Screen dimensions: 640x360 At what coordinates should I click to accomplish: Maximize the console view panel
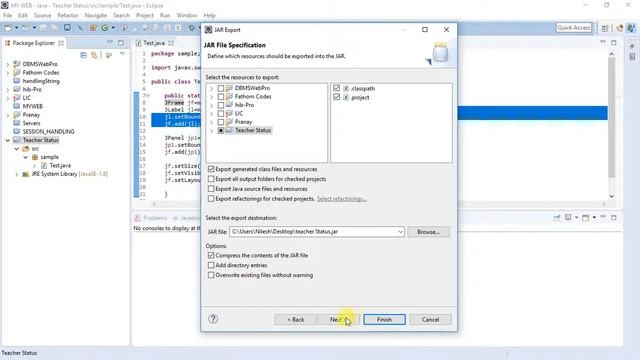[x=614, y=218]
